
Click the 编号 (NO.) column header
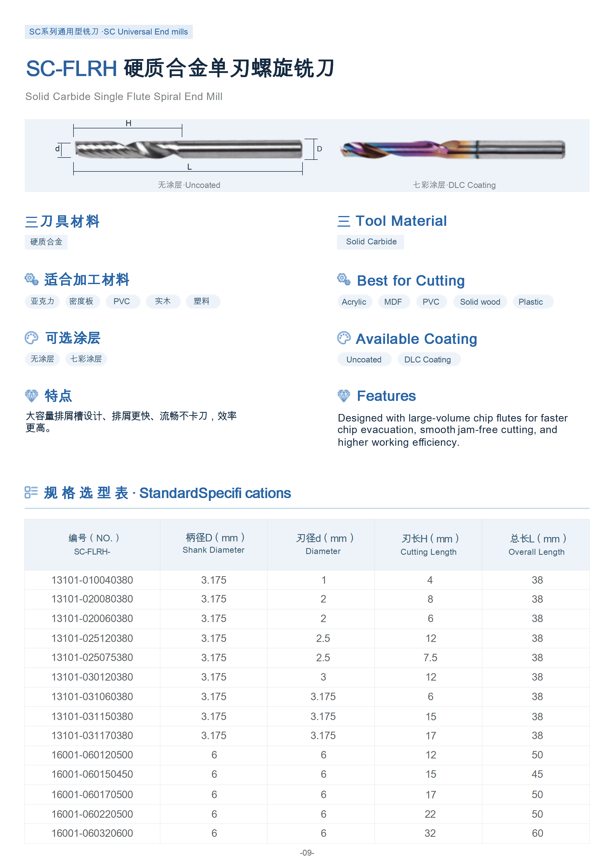[92, 544]
